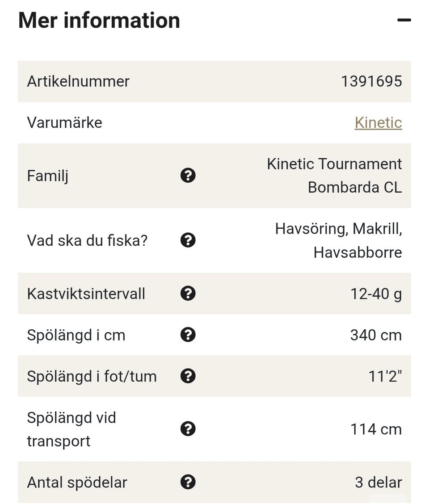Viewport: 429px width, 504px height.
Task: Show help for Antal spödelar
Action: (x=188, y=482)
